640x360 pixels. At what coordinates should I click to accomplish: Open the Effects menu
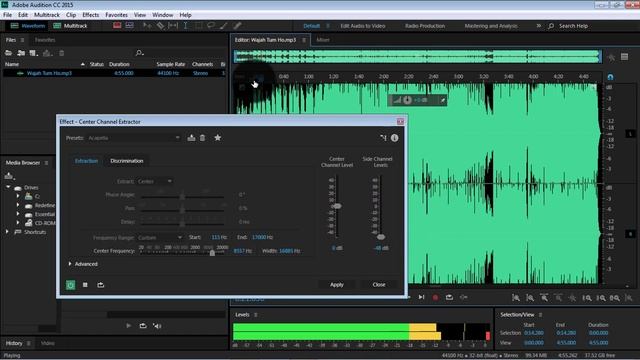tap(91, 15)
